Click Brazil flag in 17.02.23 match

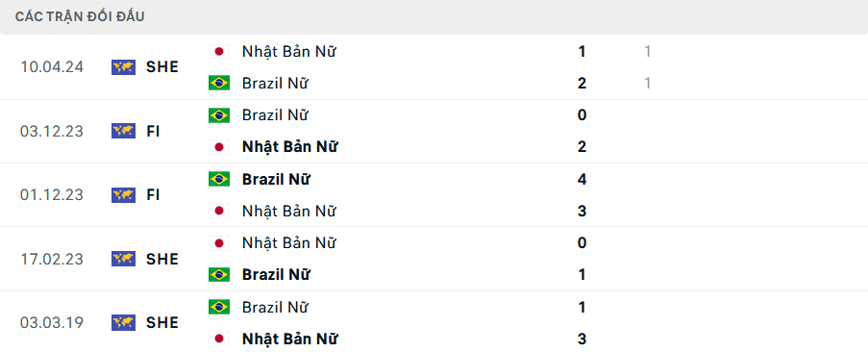tap(219, 274)
